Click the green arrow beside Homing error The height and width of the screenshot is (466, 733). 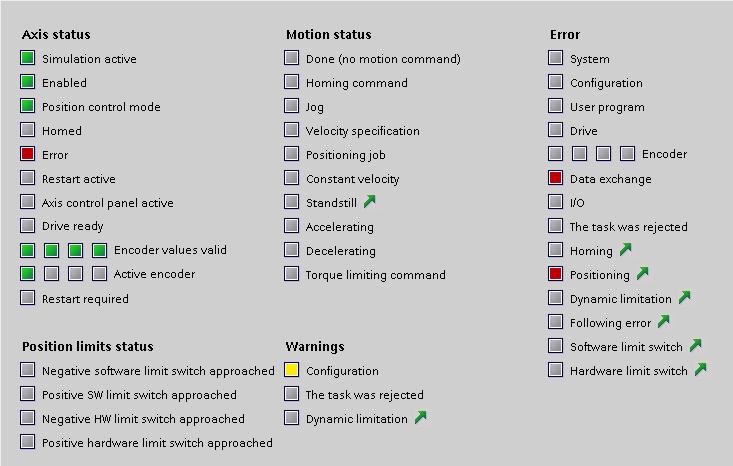pos(626,250)
